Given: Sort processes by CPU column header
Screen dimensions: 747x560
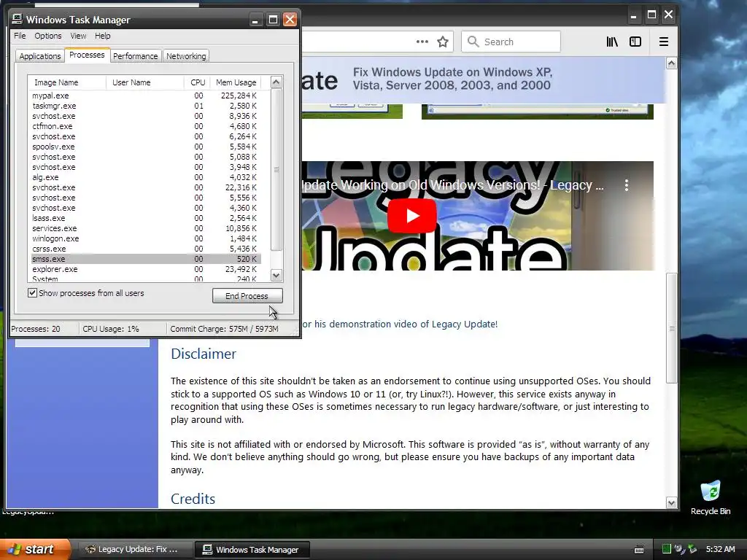Looking at the screenshot, I should point(197,82).
